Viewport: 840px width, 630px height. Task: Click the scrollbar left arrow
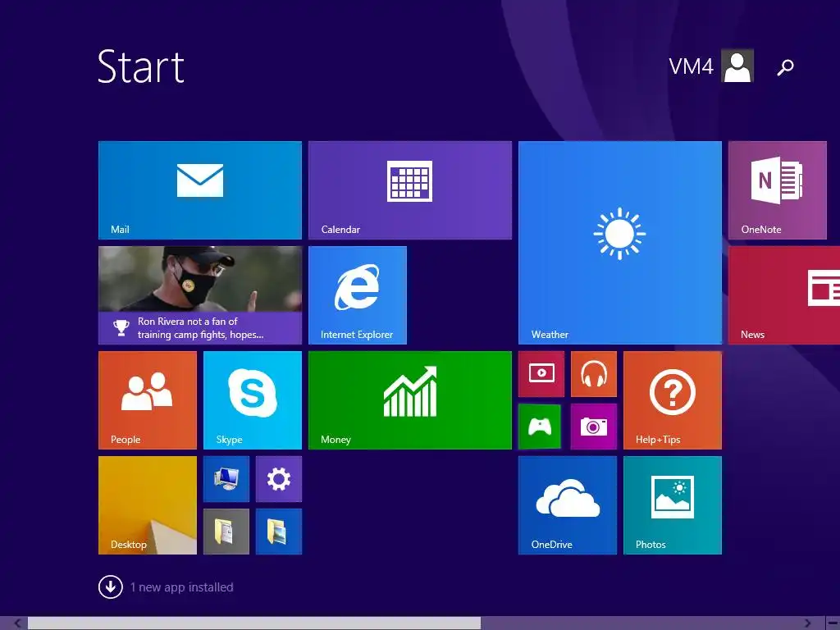click(17, 623)
